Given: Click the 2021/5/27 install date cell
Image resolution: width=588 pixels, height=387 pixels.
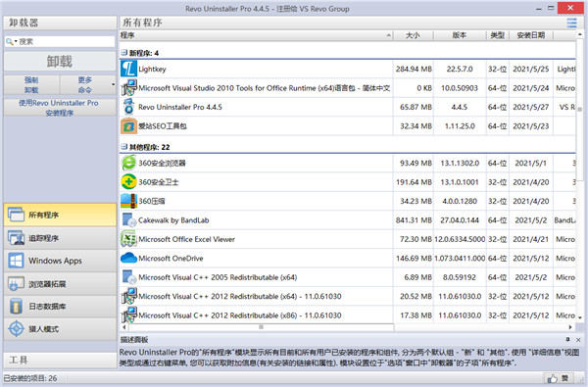Looking at the screenshot, I should pos(530,107).
